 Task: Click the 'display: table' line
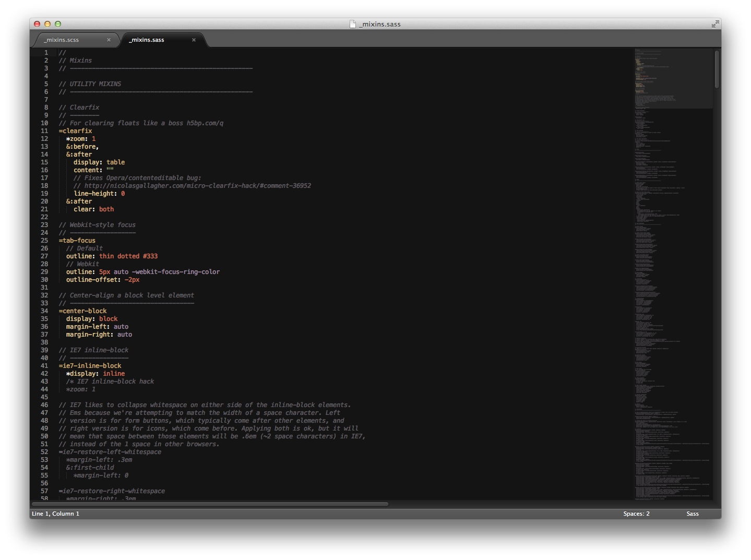click(99, 162)
